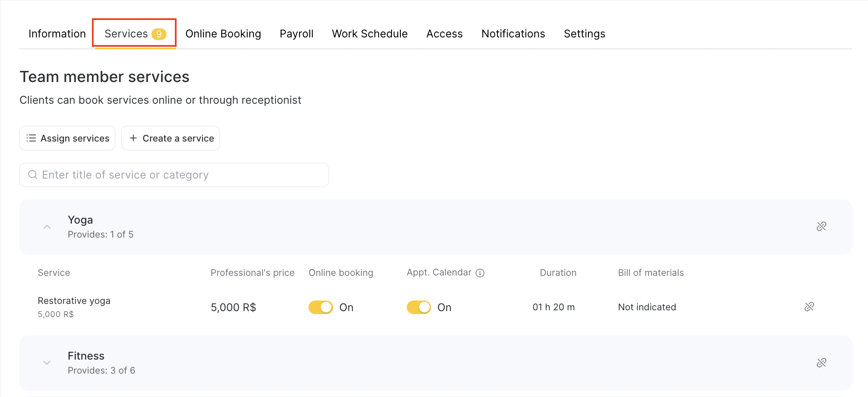Click the Assign services button

pyautogui.click(x=67, y=138)
